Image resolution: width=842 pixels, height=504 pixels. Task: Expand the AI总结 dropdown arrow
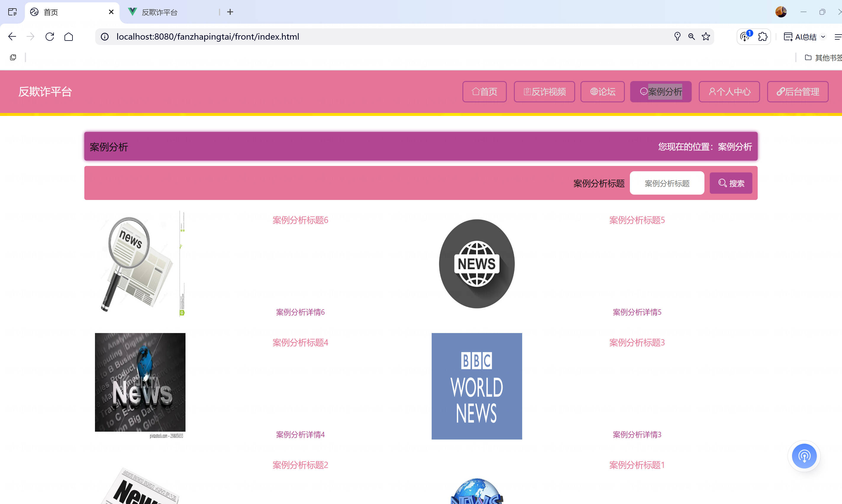pyautogui.click(x=823, y=37)
